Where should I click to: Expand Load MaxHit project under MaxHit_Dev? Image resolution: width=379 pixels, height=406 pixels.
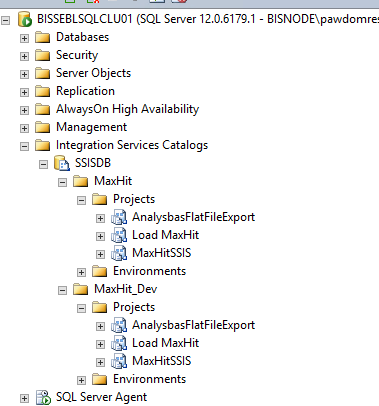coord(100,344)
